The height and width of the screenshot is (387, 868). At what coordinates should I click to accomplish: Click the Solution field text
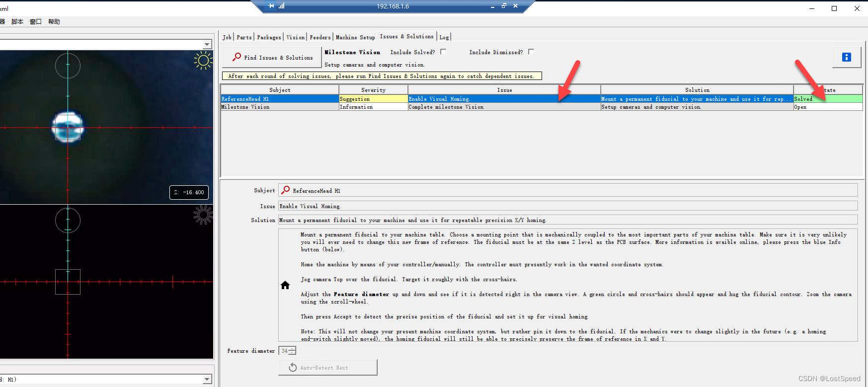568,220
